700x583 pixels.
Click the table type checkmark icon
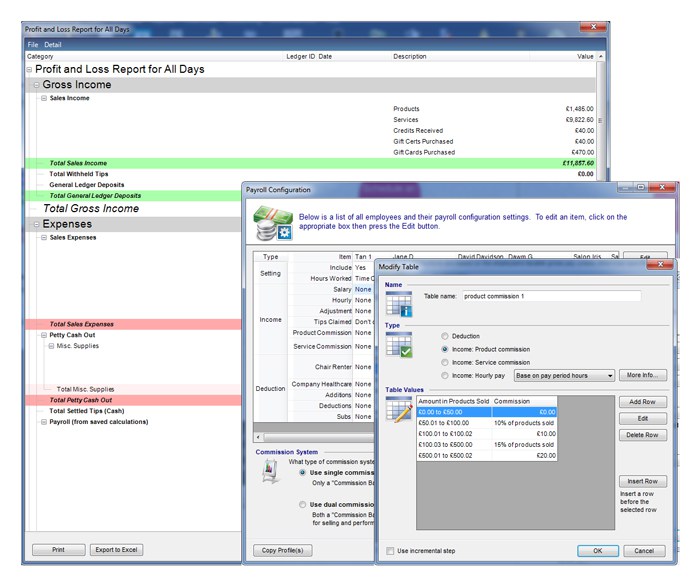click(x=400, y=345)
